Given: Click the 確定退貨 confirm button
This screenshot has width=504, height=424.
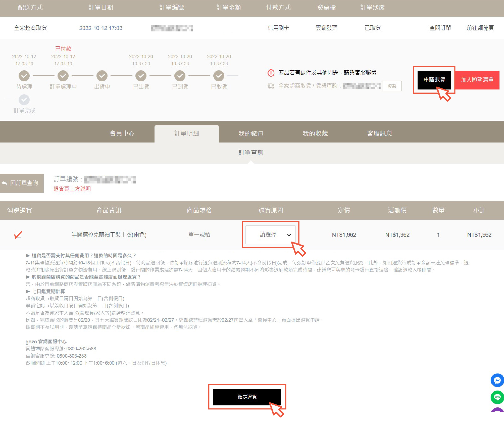Looking at the screenshot, I should tap(247, 397).
